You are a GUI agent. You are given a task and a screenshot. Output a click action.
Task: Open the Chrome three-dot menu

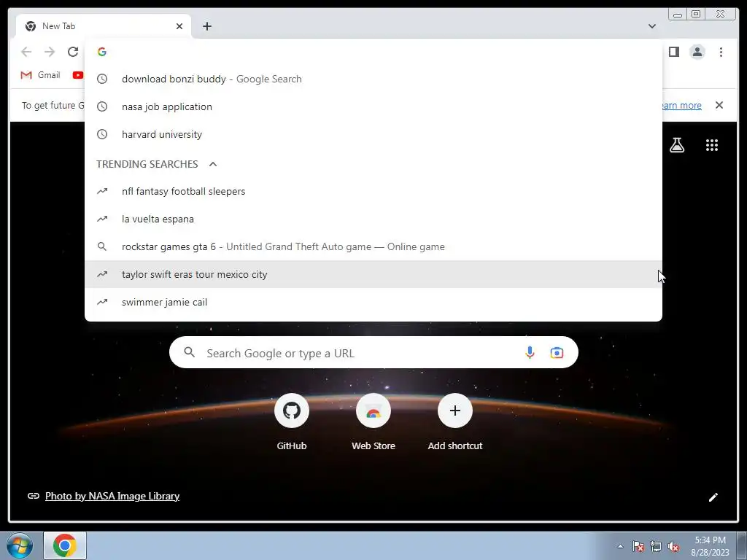(721, 52)
